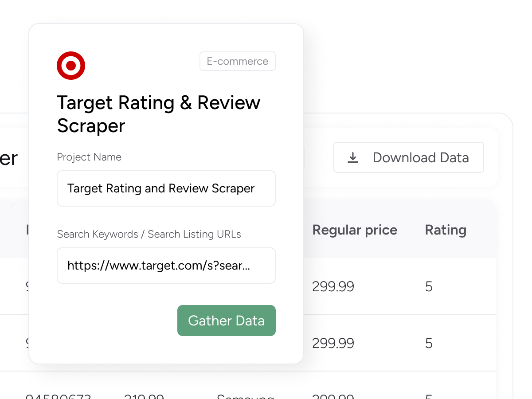The width and height of the screenshot is (532, 399).
Task: Click the download arrow icon
Action: coord(353,157)
